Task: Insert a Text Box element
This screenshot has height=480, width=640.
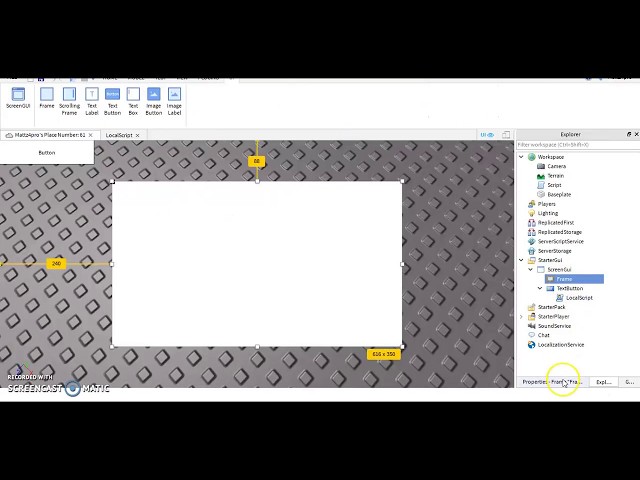Action: pyautogui.click(x=133, y=101)
